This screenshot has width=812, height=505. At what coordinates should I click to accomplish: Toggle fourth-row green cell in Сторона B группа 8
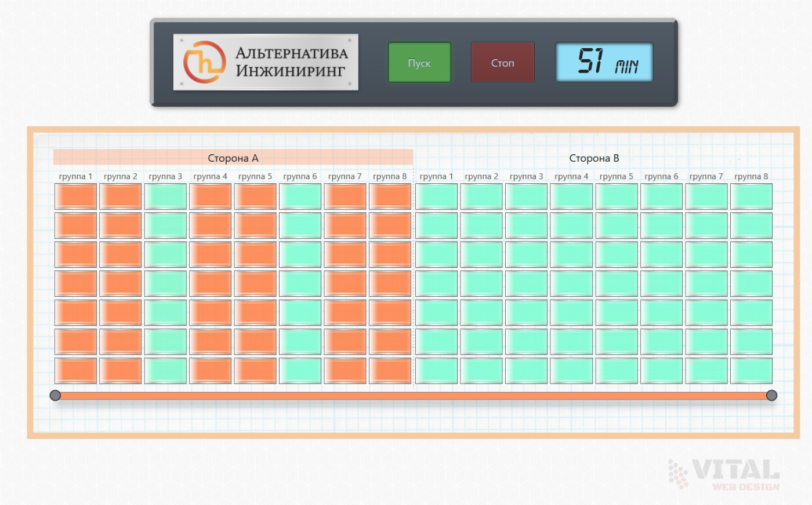(751, 284)
